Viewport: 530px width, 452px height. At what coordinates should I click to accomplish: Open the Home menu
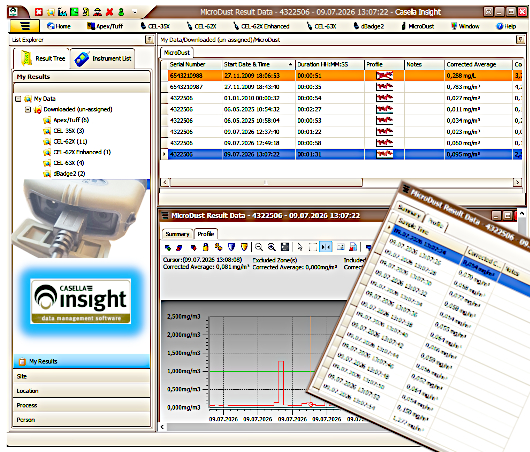[x=59, y=26]
